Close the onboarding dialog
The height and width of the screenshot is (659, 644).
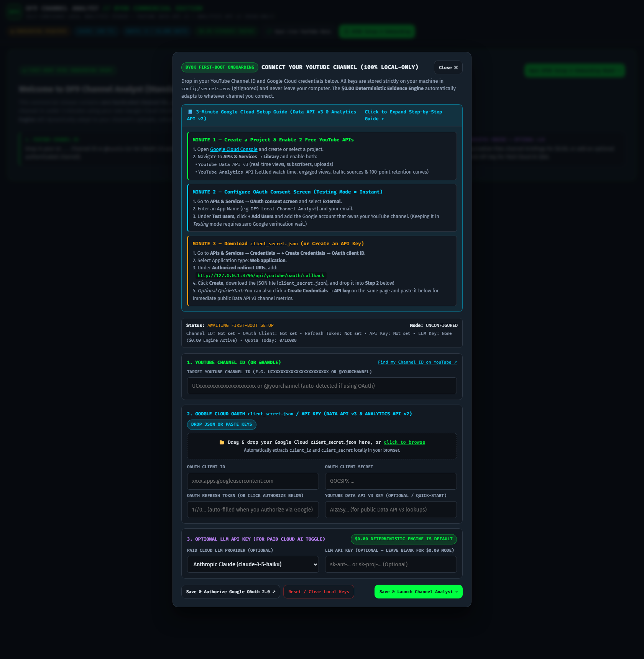(x=448, y=67)
